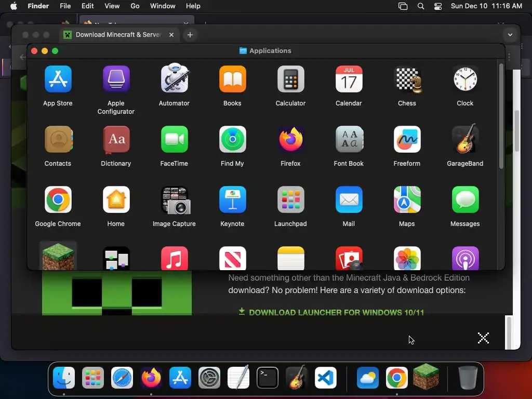This screenshot has width=532, height=399.
Task: Open TextEdit from the Dock
Action: point(238,377)
